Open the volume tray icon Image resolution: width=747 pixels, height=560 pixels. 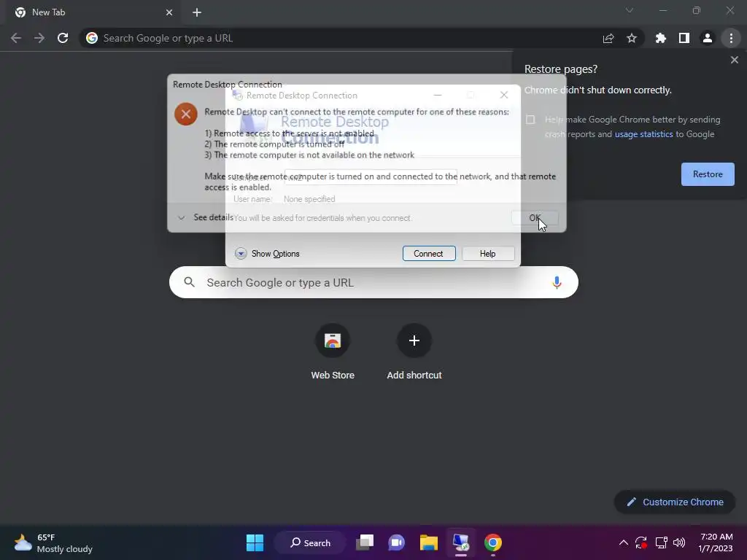coord(679,542)
